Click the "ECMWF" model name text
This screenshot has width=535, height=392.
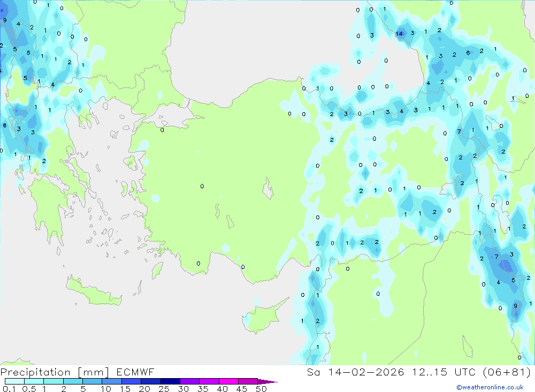(x=135, y=372)
